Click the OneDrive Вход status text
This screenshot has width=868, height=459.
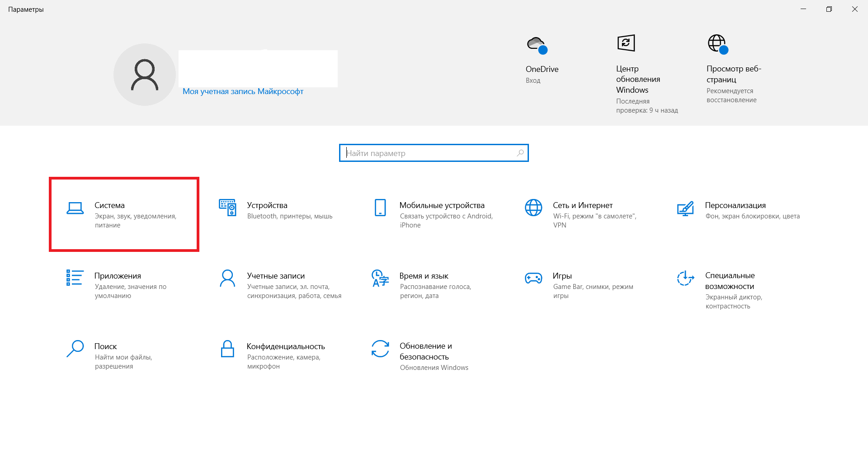coord(533,80)
